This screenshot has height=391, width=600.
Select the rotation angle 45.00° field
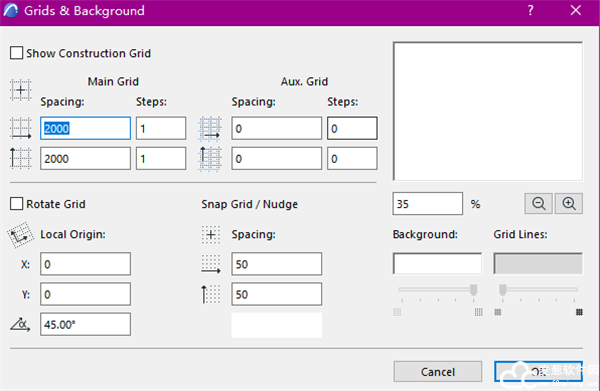(x=85, y=324)
